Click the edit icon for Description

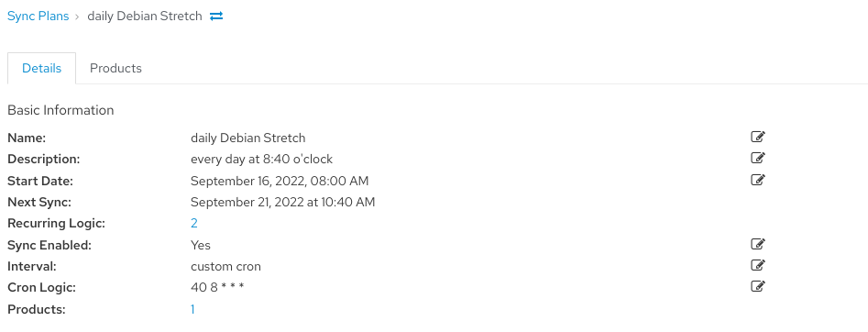(x=758, y=158)
